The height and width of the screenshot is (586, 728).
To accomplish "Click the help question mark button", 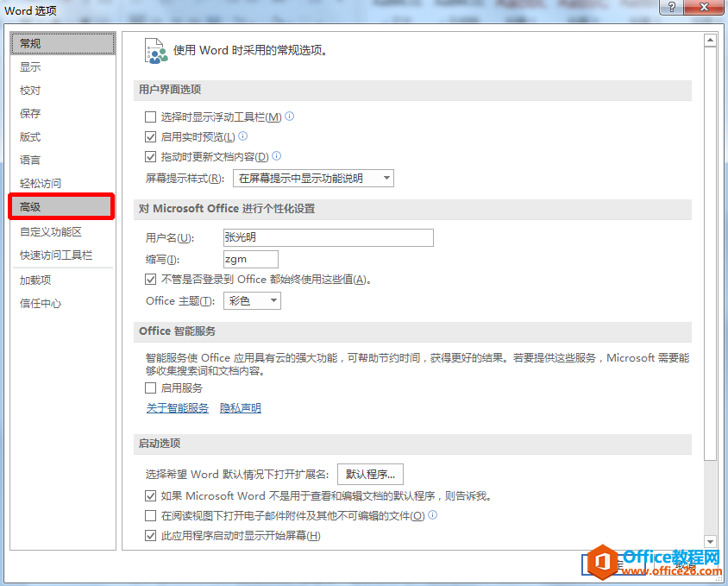I will 671,7.
